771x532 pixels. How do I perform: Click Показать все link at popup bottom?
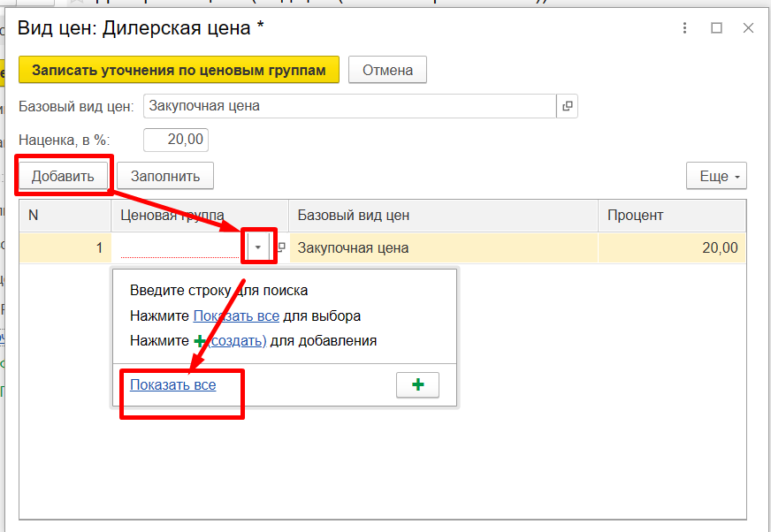pyautogui.click(x=173, y=385)
